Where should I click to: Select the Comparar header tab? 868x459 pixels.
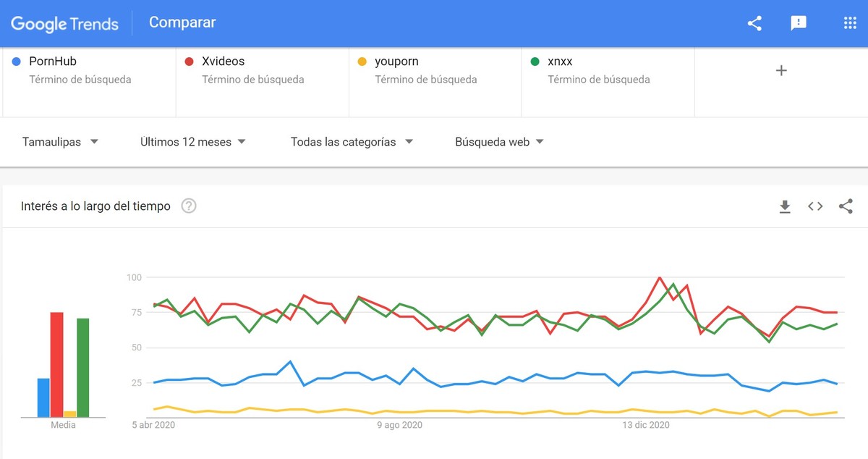tap(182, 22)
